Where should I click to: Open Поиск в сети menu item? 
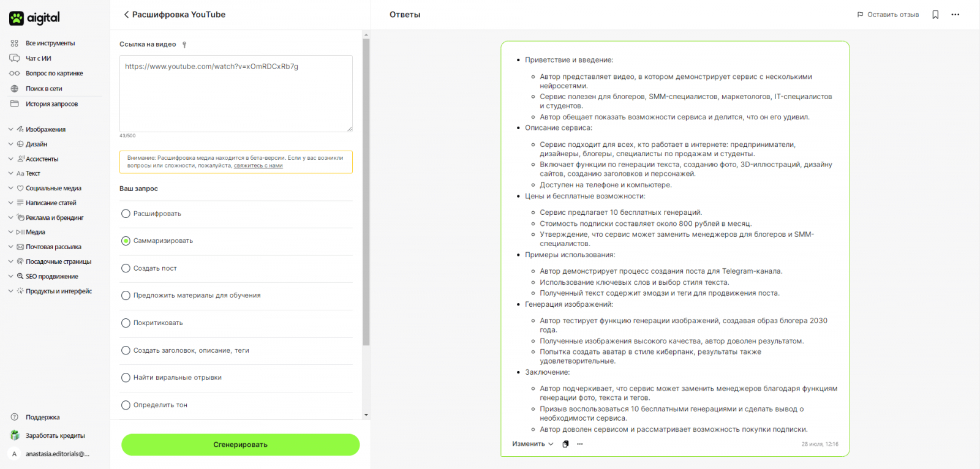[x=44, y=89]
